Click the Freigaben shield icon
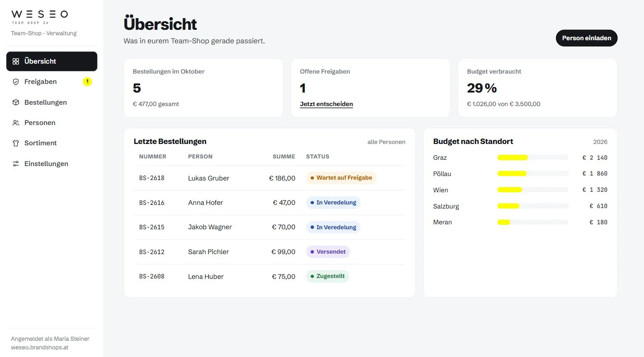 [16, 82]
